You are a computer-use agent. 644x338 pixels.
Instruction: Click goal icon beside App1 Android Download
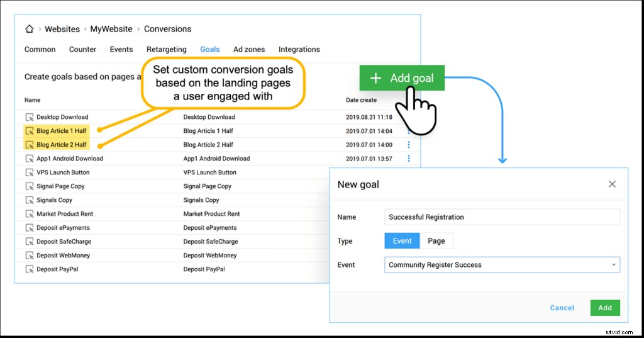pos(30,159)
